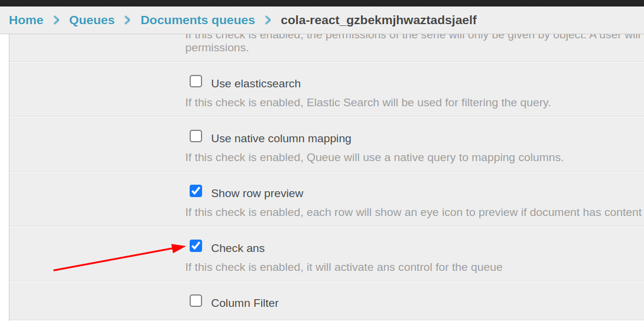644x321 pixels.
Task: Uncheck the Show row preview checkbox
Action: point(196,191)
